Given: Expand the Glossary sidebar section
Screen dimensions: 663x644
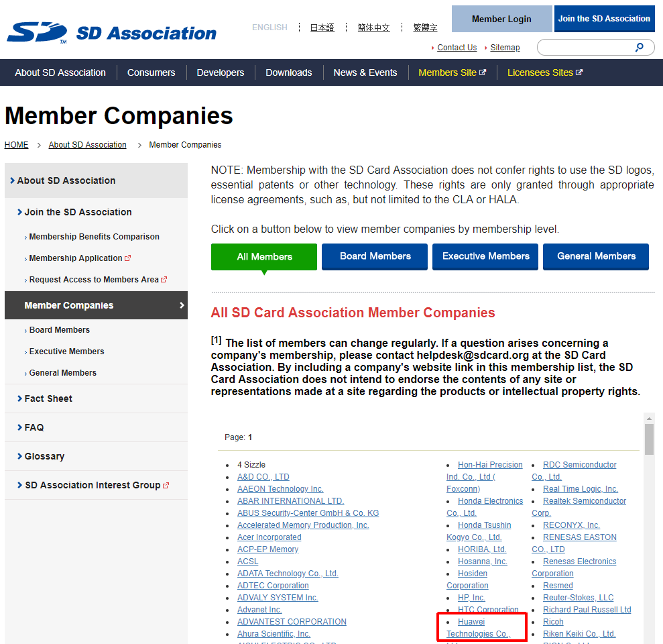Looking at the screenshot, I should coord(44,456).
